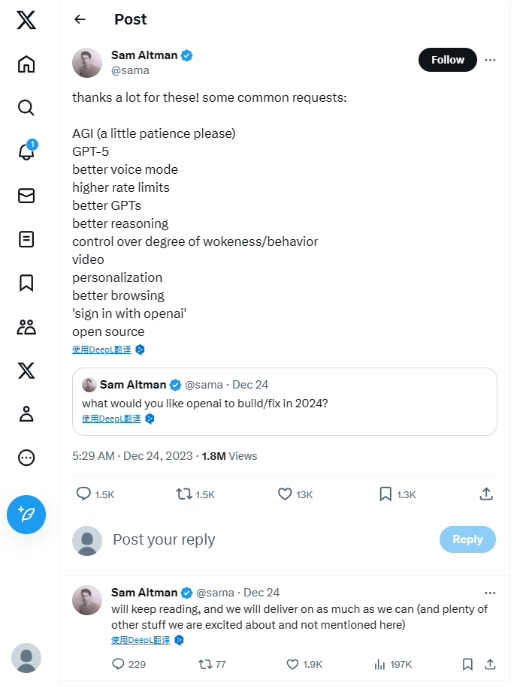Click the blue compose post button
Screen dimensions: 519x687
(x=26, y=514)
